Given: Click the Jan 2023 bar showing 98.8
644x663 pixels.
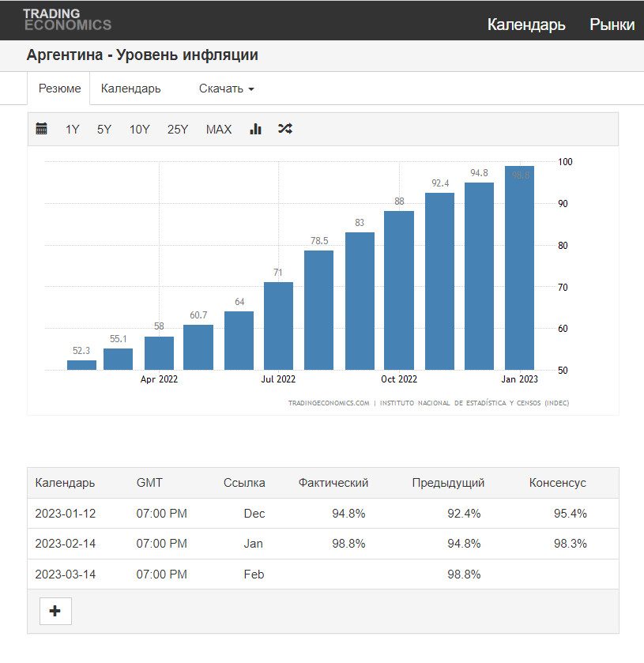Looking at the screenshot, I should 519,268.
